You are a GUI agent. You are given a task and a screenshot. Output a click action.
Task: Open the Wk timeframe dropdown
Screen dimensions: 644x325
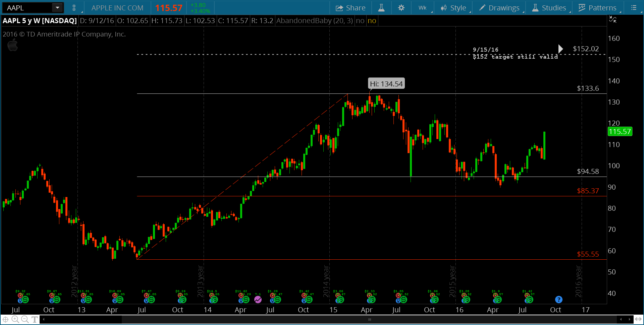pos(422,7)
